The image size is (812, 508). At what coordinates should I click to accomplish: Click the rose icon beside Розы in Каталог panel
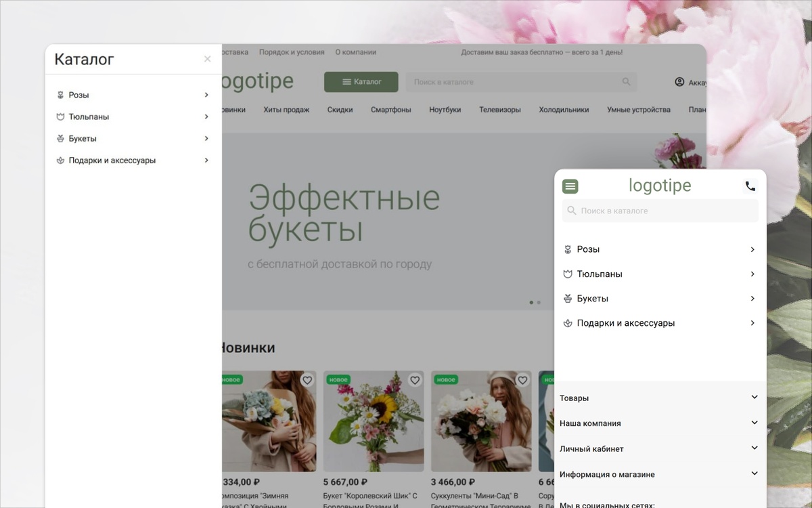pyautogui.click(x=60, y=95)
